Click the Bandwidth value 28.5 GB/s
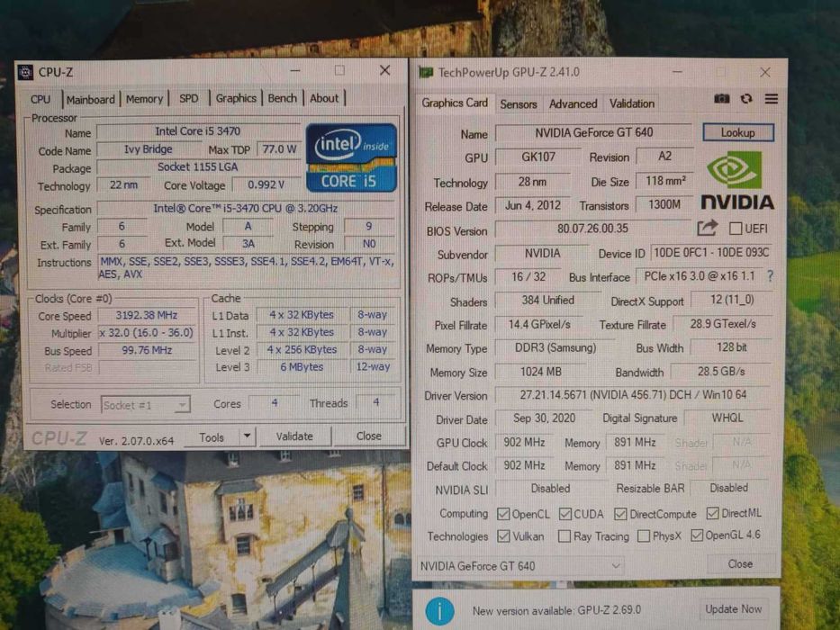Image resolution: width=840 pixels, height=630 pixels. (721, 371)
